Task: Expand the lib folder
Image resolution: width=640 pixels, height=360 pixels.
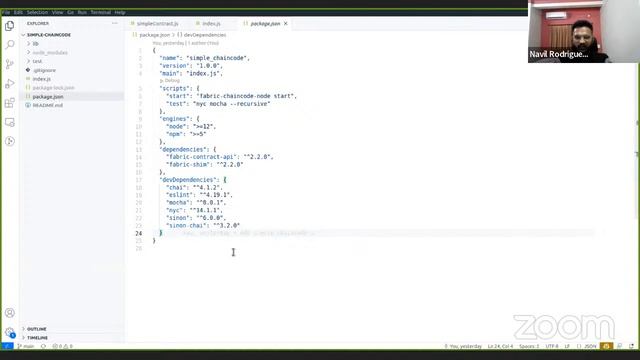Action: [36, 44]
